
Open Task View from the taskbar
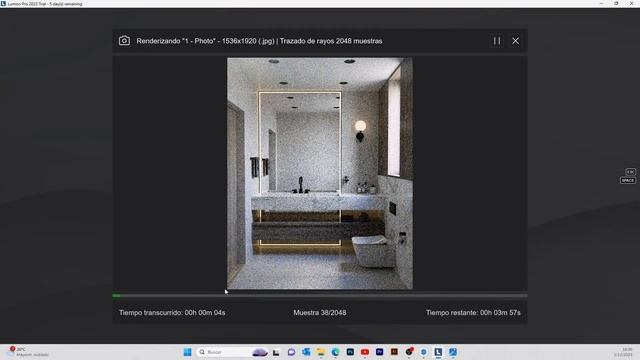coord(276,352)
